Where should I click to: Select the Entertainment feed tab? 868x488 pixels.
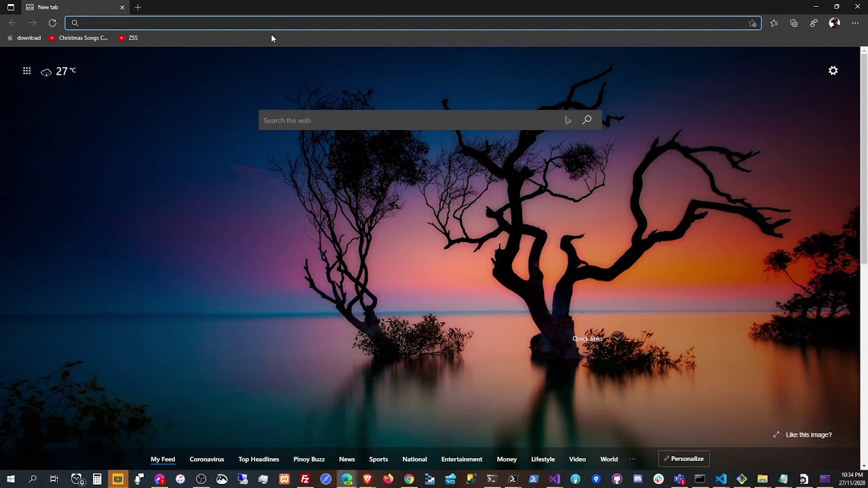pyautogui.click(x=461, y=459)
